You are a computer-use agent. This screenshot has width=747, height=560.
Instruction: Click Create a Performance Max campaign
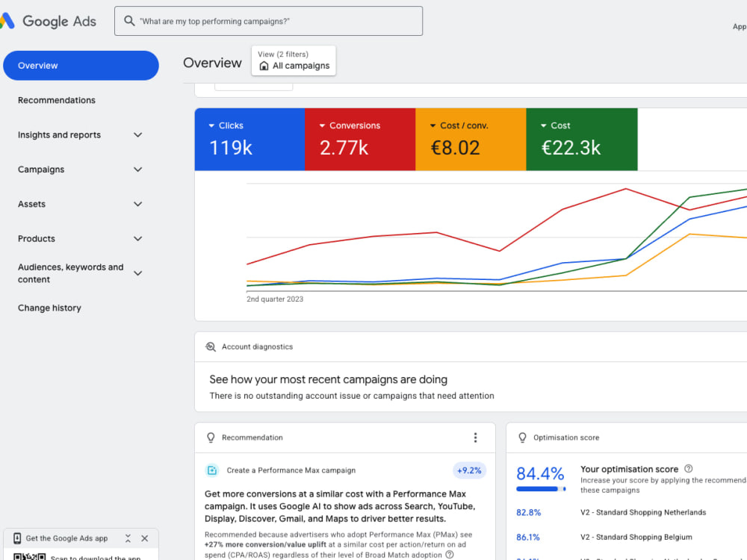(291, 470)
